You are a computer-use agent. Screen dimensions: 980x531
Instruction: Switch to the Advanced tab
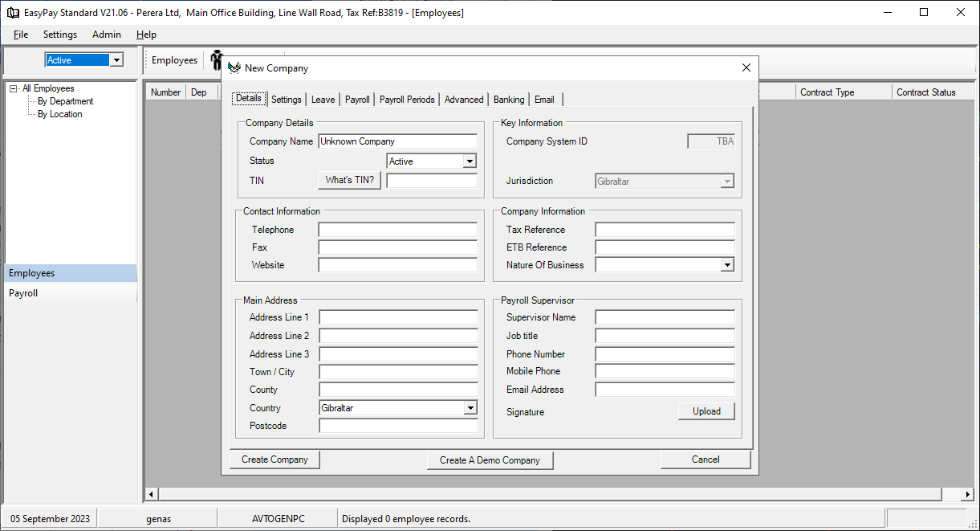(x=464, y=100)
